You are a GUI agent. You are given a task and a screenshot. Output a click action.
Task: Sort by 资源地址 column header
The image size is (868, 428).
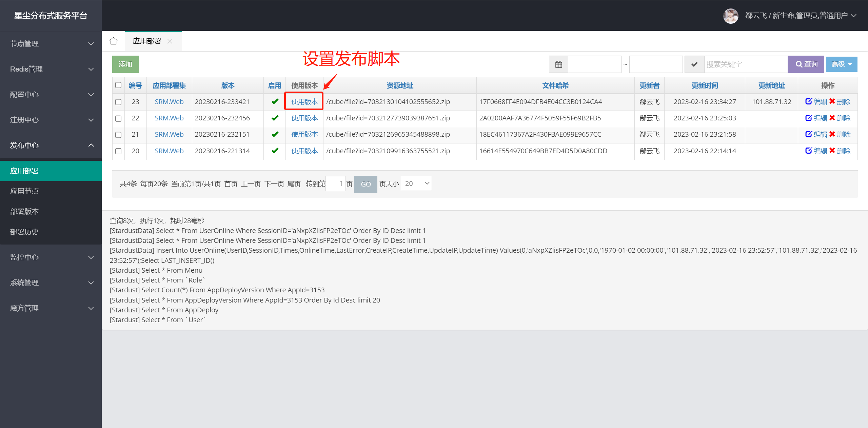click(400, 85)
